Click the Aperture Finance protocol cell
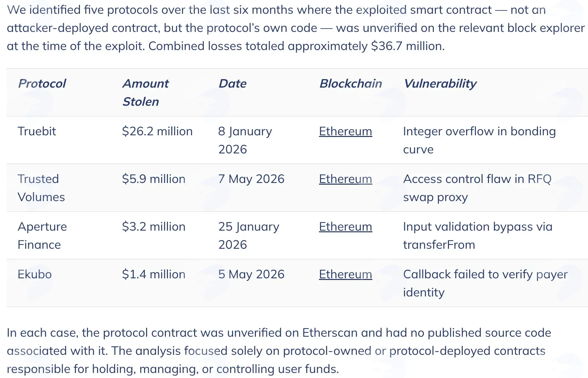The height and width of the screenshot is (378, 588). (42, 236)
